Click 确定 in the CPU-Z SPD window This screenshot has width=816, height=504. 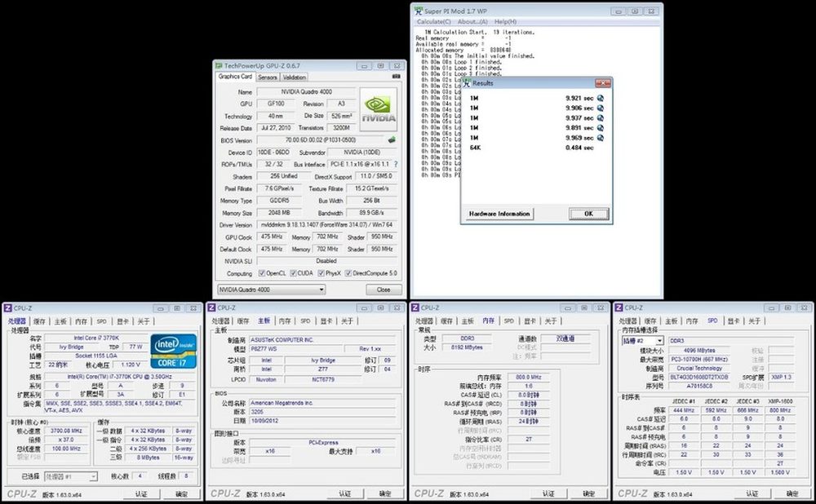[792, 493]
